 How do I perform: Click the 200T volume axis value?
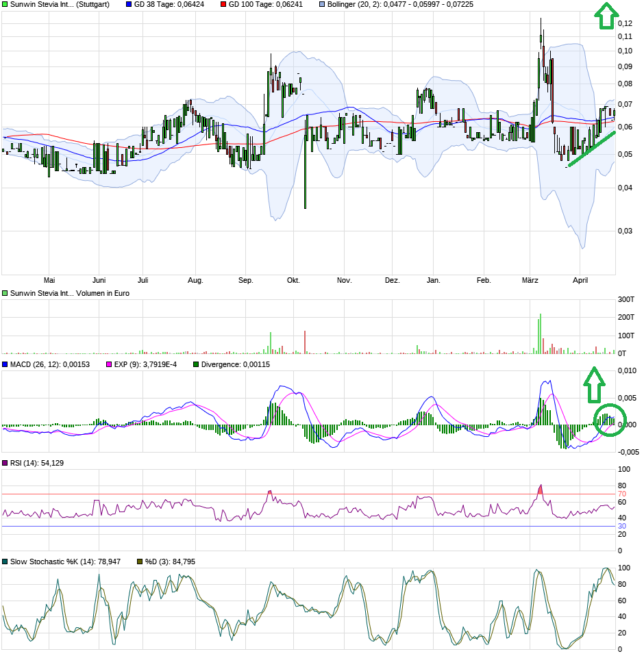626,318
